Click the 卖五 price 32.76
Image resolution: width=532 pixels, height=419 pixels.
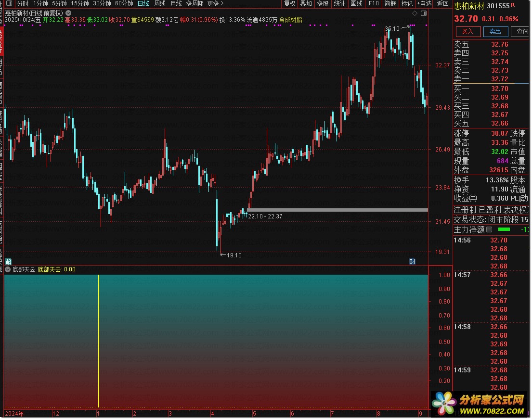pos(500,44)
